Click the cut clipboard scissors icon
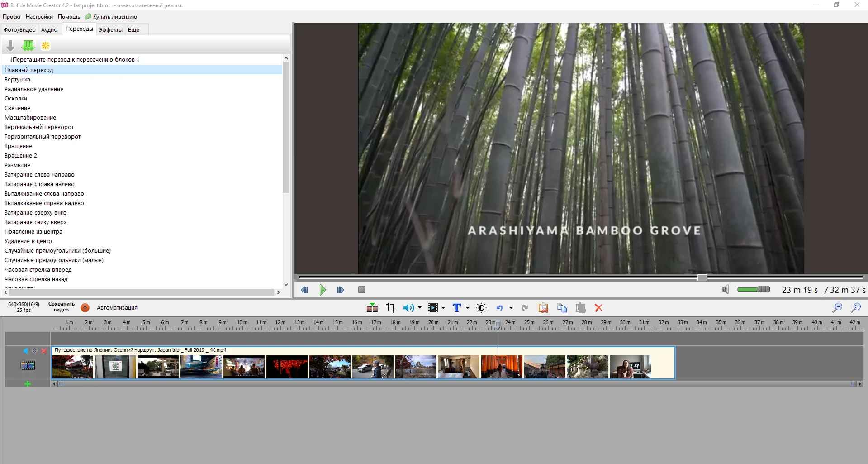The height and width of the screenshot is (464, 868). coord(543,308)
